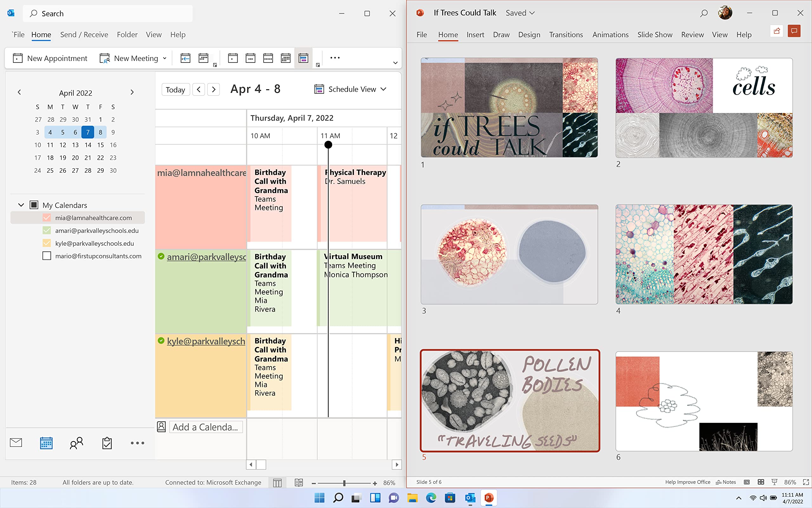Switch to Work Week view icon
Screen dimensions: 812x508
(x=250, y=58)
